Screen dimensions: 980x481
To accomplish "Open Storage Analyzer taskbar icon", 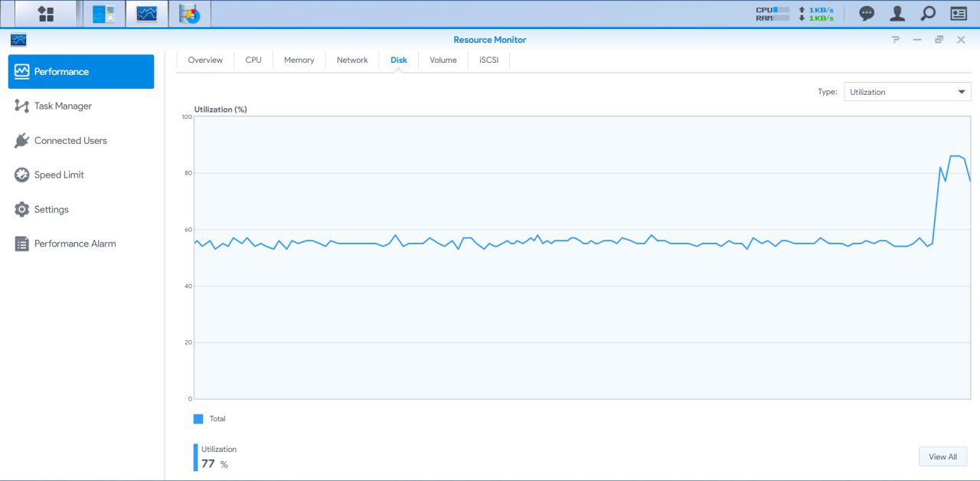I will pyautogui.click(x=189, y=14).
